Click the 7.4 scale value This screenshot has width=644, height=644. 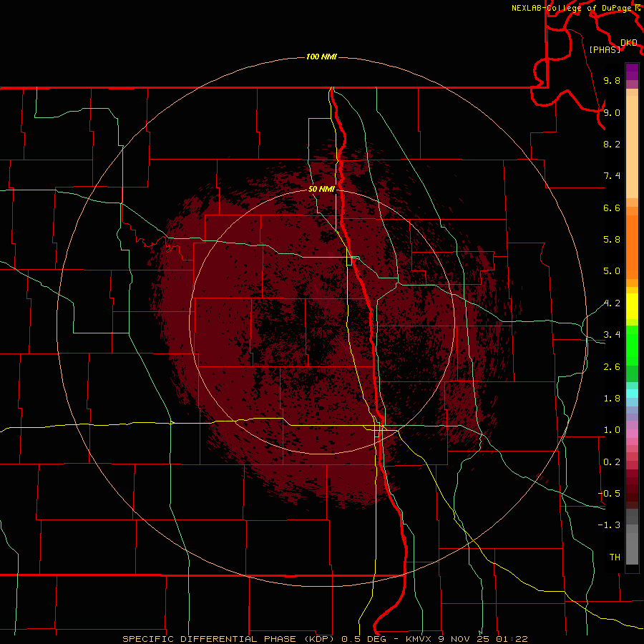pos(612,176)
